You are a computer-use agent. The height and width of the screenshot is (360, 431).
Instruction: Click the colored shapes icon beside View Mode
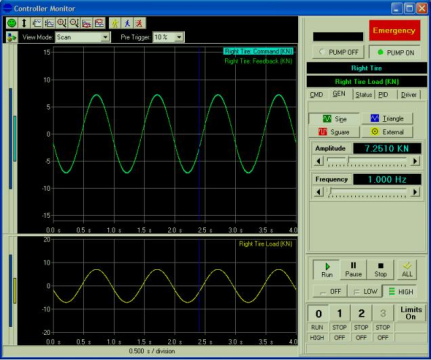tap(12, 37)
